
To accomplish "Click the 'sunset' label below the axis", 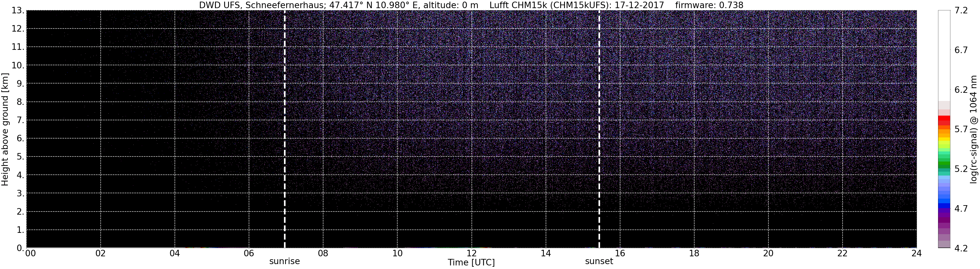I will pyautogui.click(x=599, y=262).
